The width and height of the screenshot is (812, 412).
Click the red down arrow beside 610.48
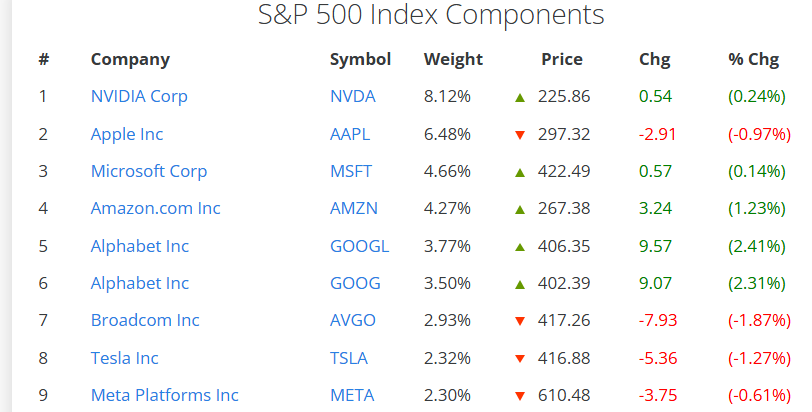pos(520,396)
